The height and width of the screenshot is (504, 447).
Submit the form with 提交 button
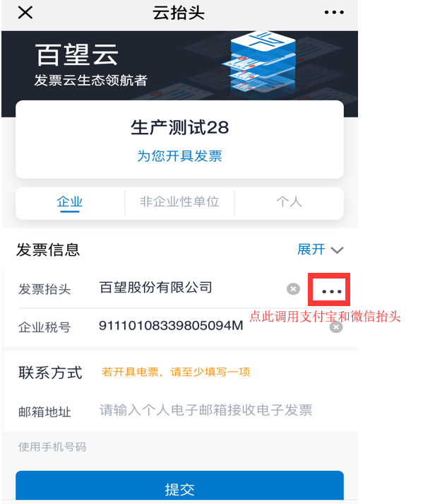point(179,486)
